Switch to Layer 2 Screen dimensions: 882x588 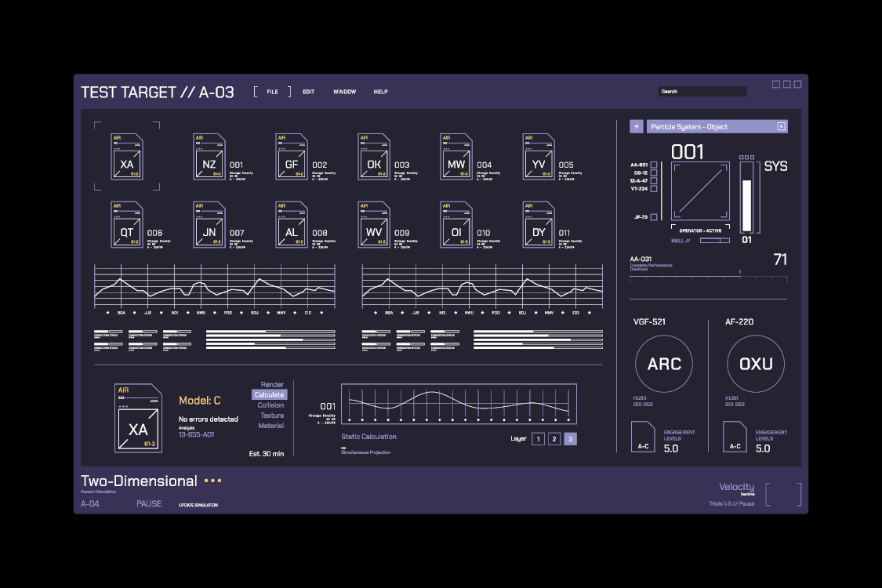coord(554,439)
